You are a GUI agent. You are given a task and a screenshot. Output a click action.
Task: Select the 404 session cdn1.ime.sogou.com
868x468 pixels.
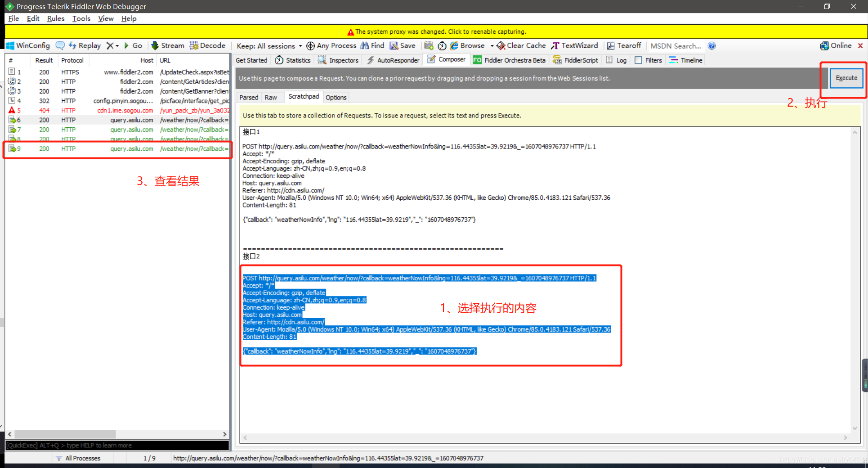coord(118,110)
